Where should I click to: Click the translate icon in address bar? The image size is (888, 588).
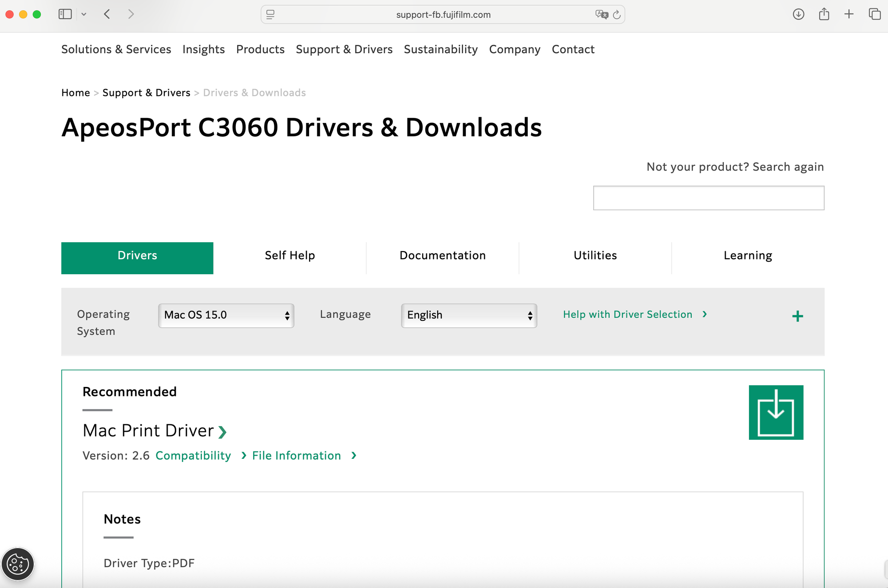tap(602, 15)
